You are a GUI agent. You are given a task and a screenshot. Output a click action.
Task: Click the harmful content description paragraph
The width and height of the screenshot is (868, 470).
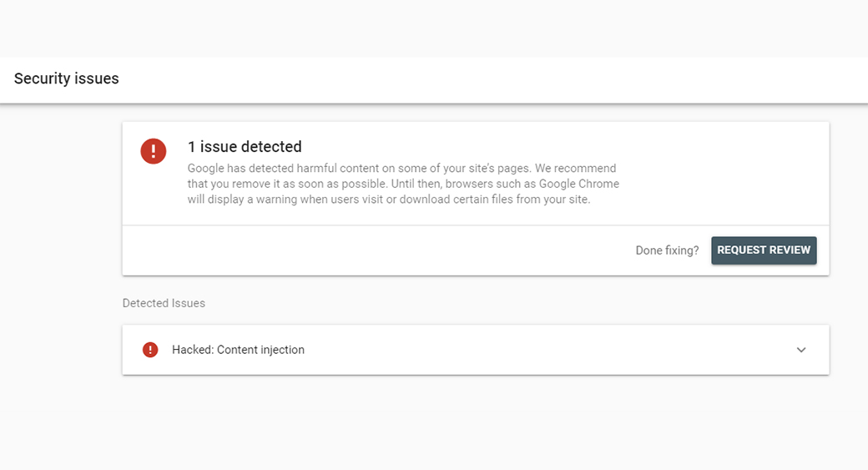[x=403, y=184]
